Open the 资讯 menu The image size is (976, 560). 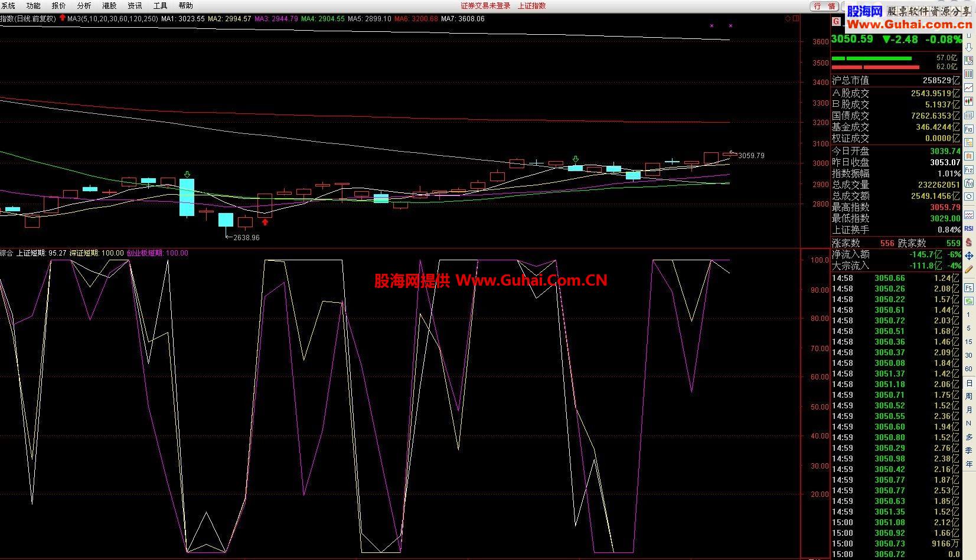[x=135, y=5]
